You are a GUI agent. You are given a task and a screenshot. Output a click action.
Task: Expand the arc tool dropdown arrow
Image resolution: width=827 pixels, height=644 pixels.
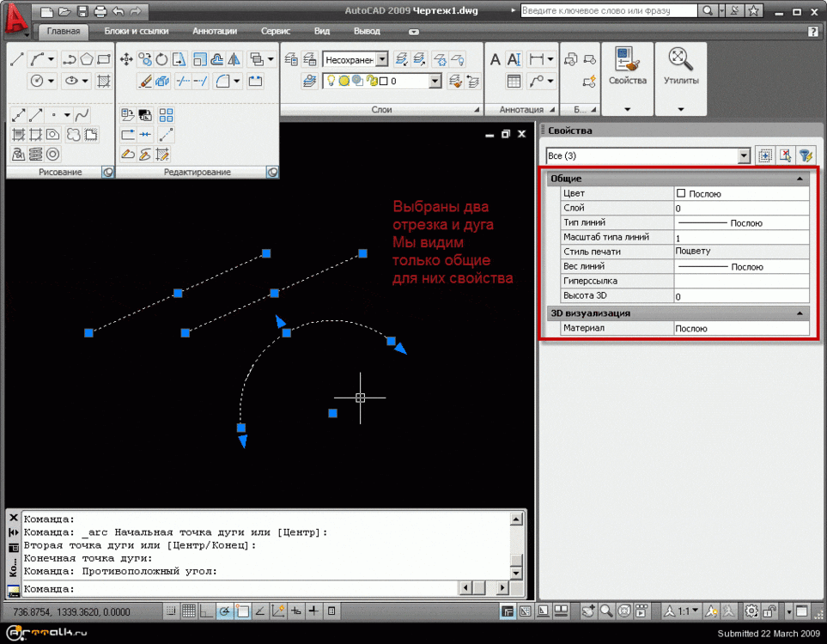pyautogui.click(x=51, y=59)
